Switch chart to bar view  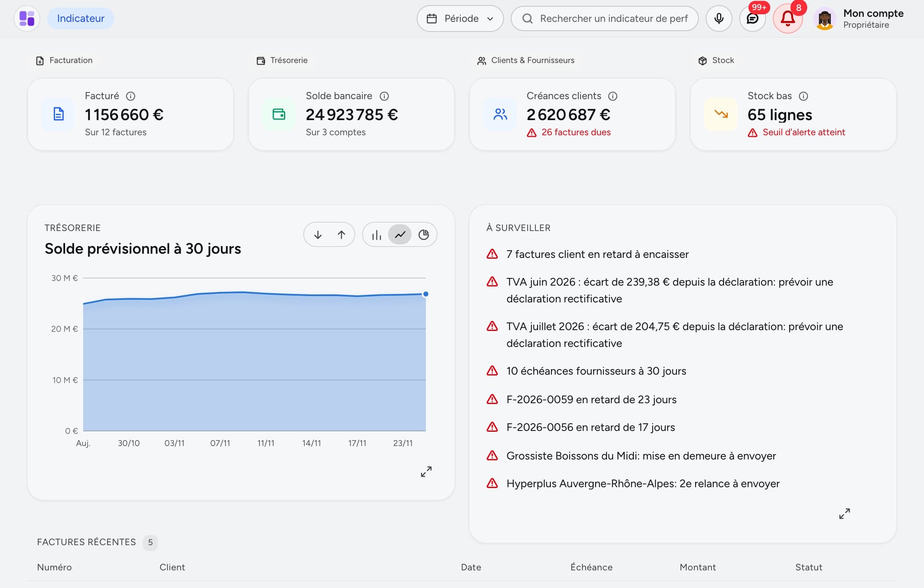click(x=376, y=234)
